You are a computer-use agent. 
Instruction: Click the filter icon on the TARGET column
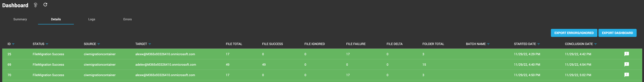(x=150, y=44)
